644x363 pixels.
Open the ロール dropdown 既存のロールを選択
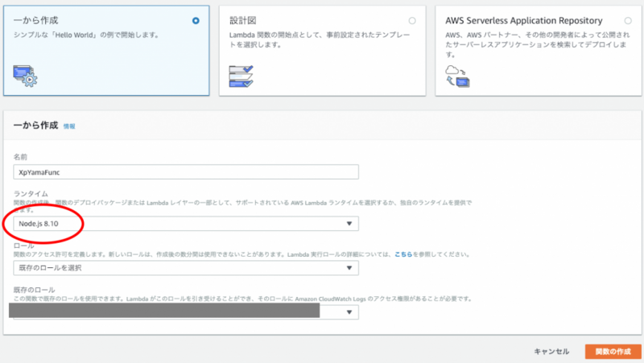coord(186,268)
